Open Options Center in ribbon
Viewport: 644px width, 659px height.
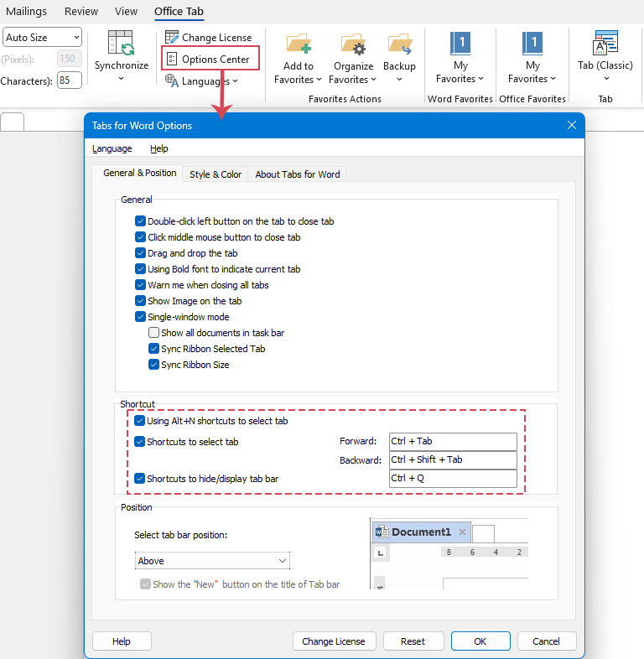point(210,59)
